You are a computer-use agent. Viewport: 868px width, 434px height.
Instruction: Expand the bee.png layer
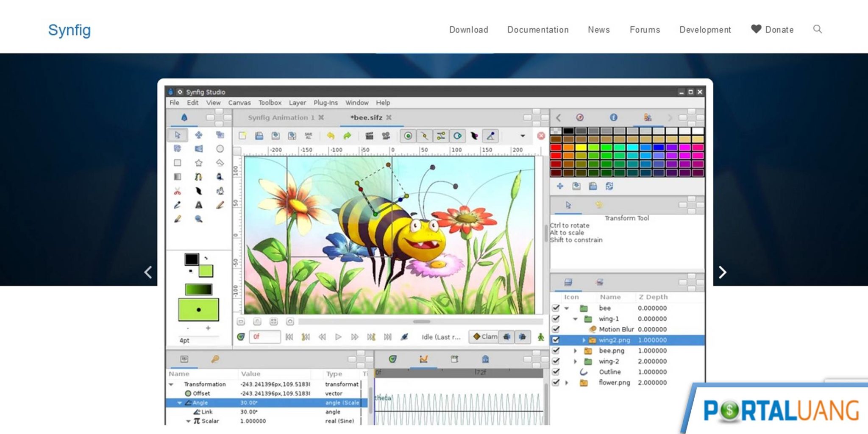point(575,351)
